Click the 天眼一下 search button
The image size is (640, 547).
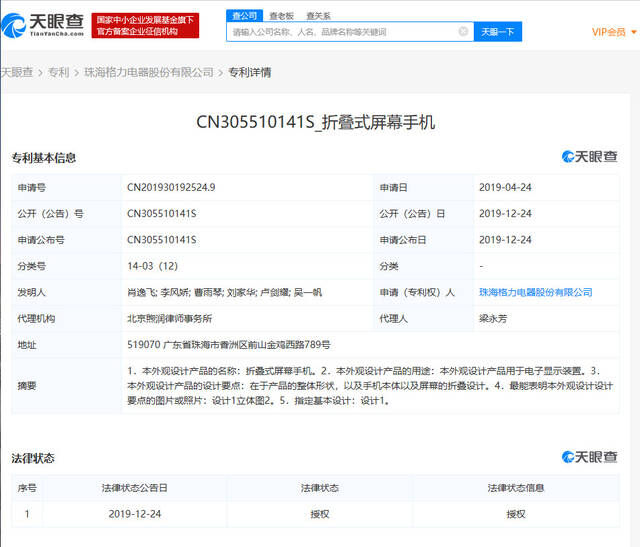[498, 31]
